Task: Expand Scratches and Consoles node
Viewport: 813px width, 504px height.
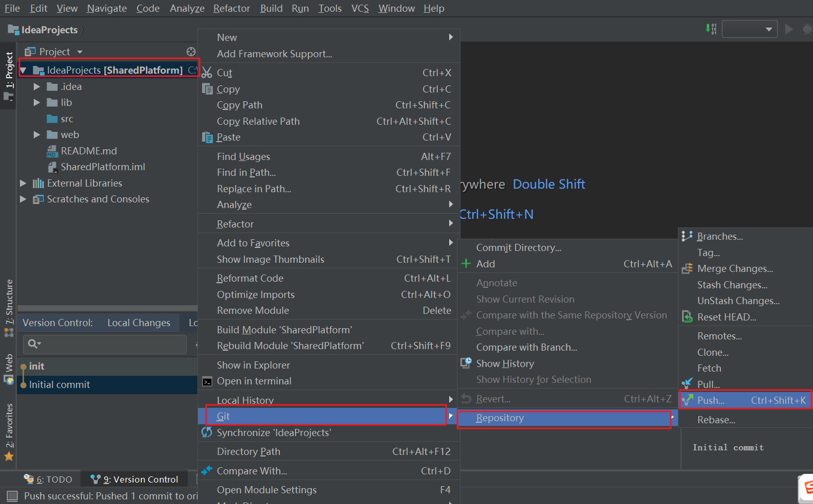Action: 23,199
